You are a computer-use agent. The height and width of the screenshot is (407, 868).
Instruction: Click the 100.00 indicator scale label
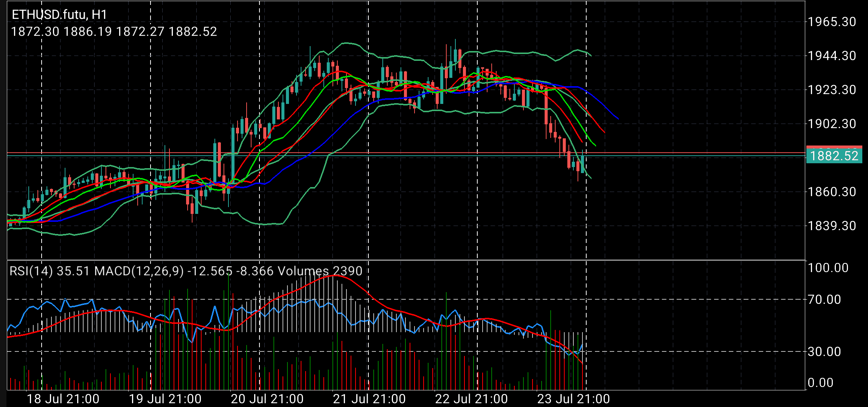coord(828,268)
